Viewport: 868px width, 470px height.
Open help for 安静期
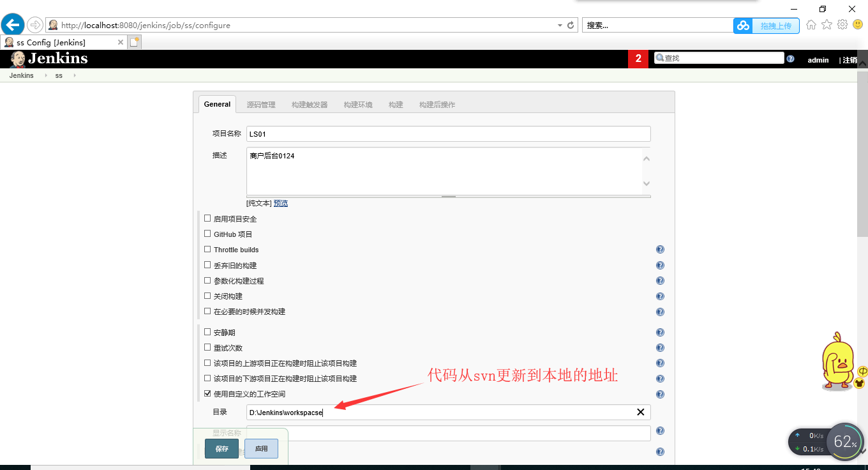pyautogui.click(x=660, y=333)
